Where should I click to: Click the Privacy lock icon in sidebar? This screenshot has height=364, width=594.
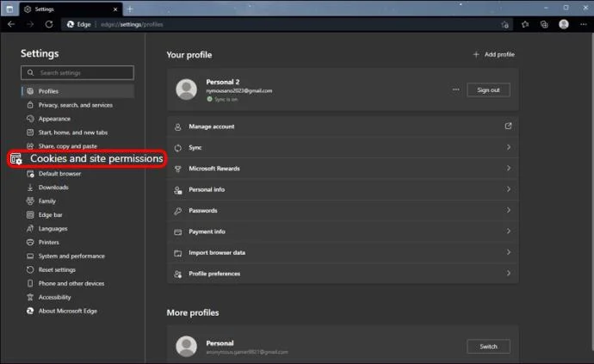click(x=30, y=105)
